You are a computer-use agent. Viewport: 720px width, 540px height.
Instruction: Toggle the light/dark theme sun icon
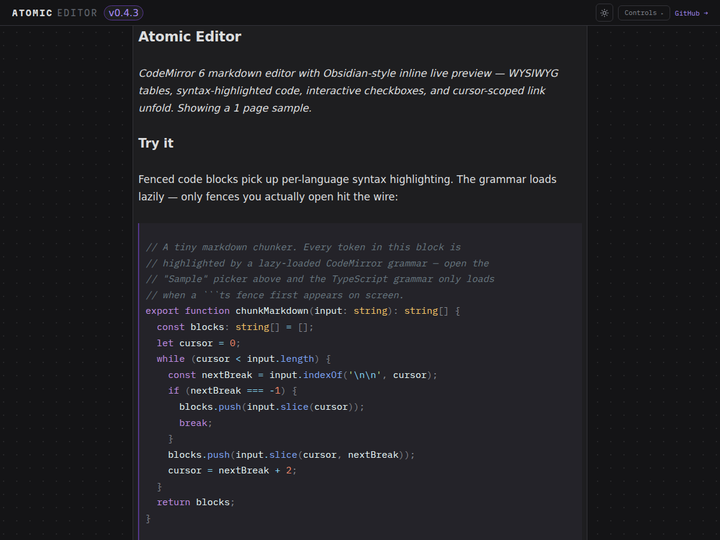pos(604,13)
